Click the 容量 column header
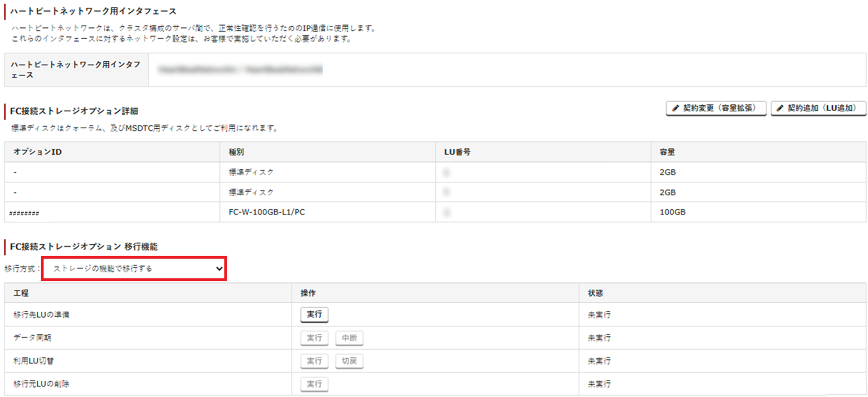The height and width of the screenshot is (397, 868). 667,152
